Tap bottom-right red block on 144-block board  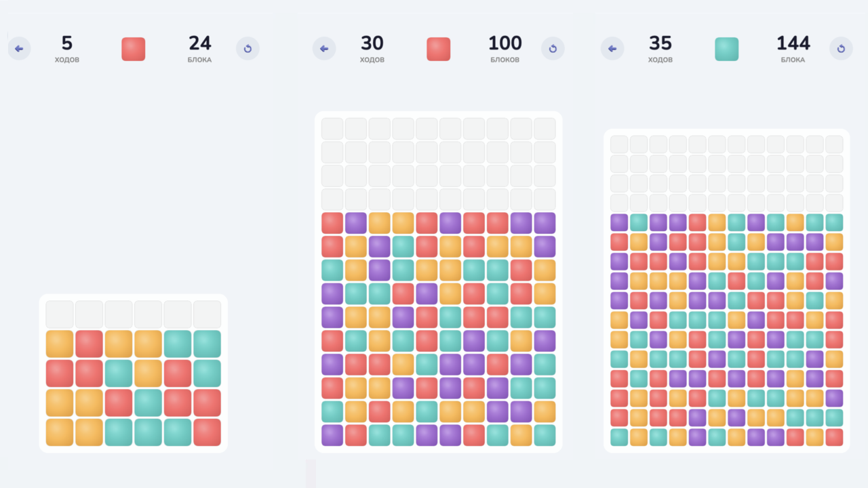pos(834,437)
